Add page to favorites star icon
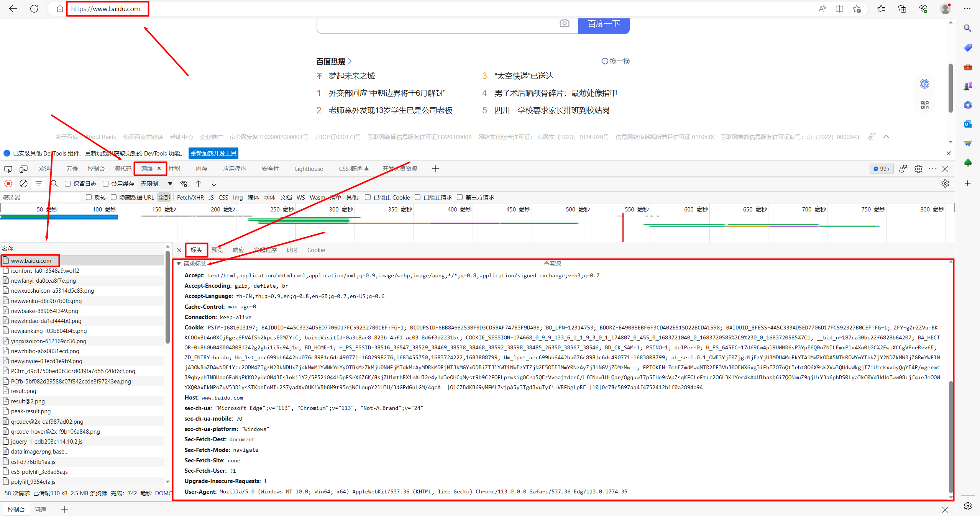980x516 pixels. point(857,8)
